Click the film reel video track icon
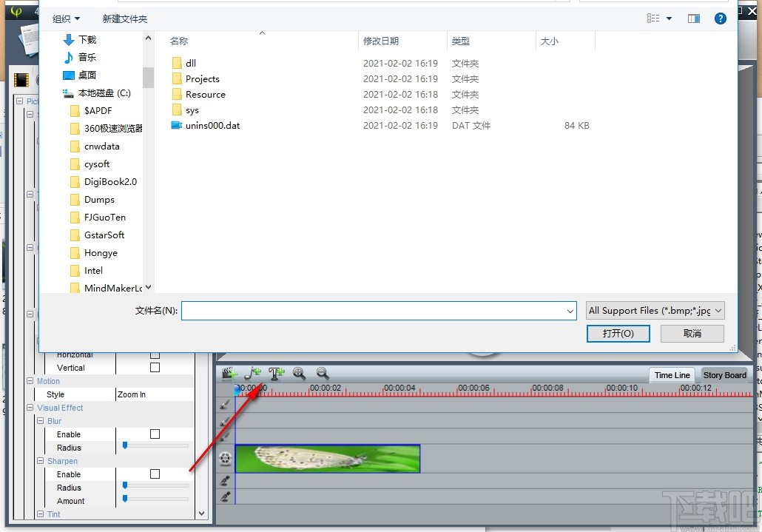The image size is (762, 532). pos(226,457)
